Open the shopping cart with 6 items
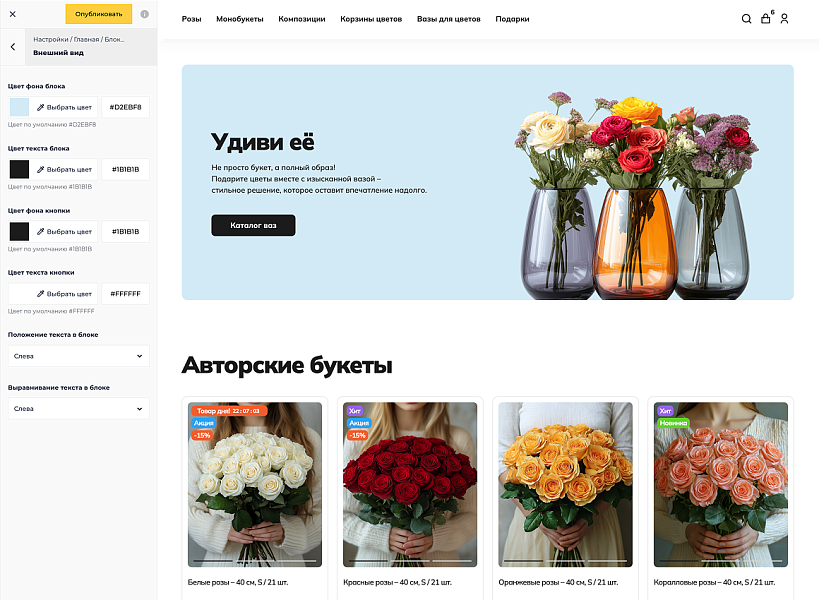This screenshot has height=600, width=819. point(765,18)
